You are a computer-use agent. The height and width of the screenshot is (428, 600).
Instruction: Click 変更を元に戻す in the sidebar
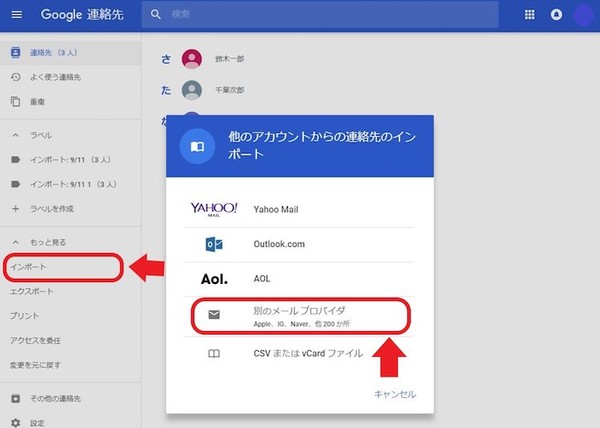[35, 365]
